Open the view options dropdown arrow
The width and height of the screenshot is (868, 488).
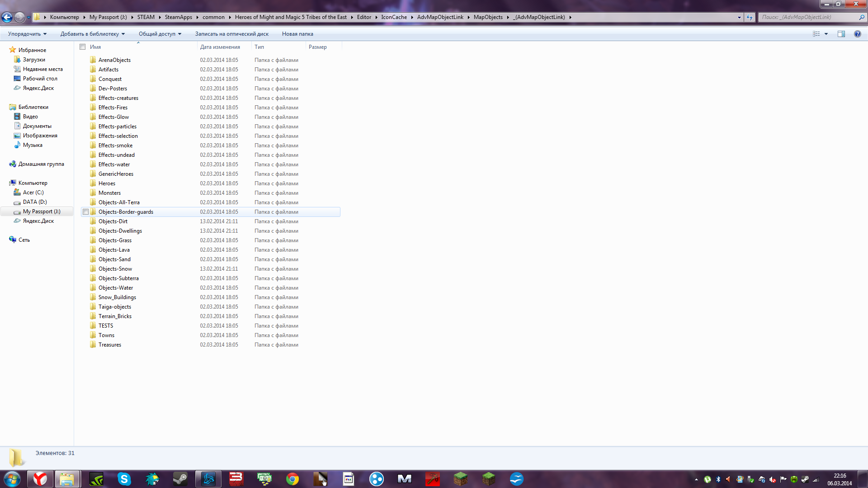point(826,34)
